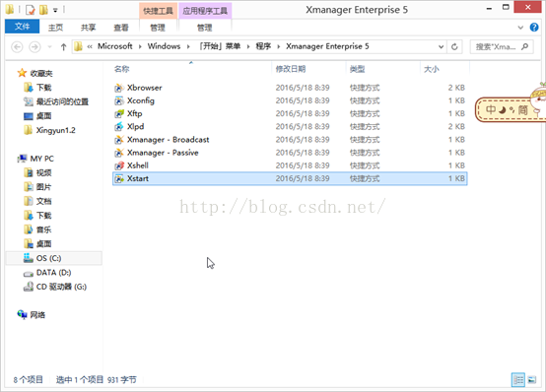Go back with the back arrow
Viewport: 546px width, 392px height.
17,46
